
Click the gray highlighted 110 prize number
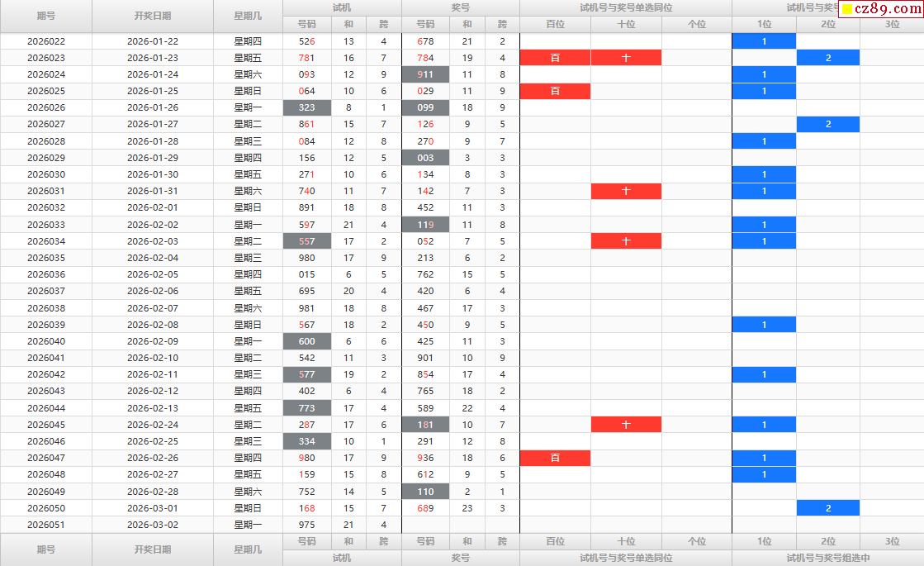tap(425, 492)
